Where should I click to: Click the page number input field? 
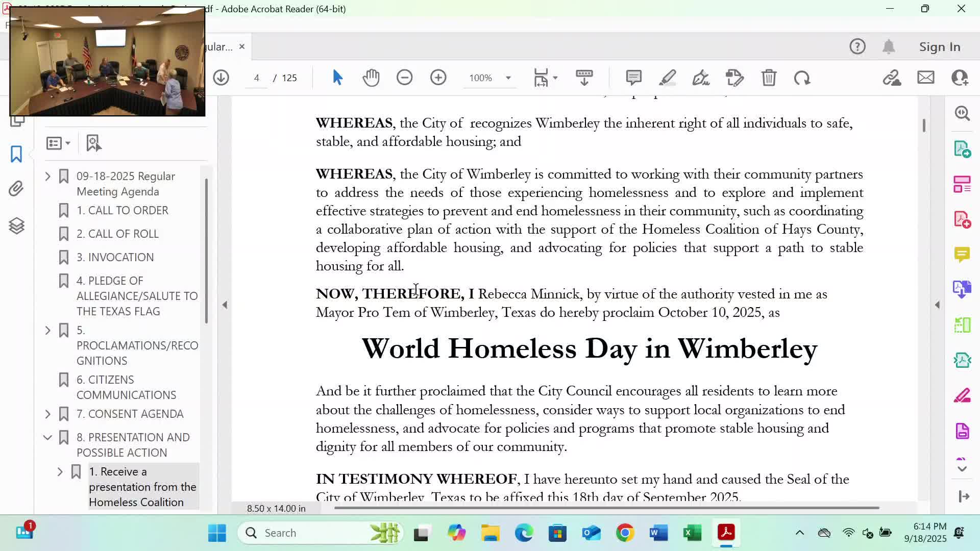[x=256, y=78]
